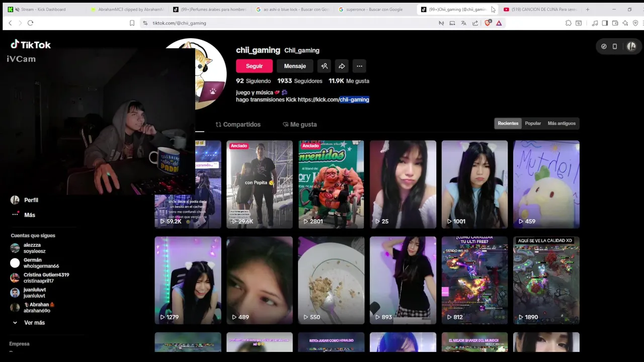Click the browser share page icon
644x362 pixels.
(x=475, y=23)
